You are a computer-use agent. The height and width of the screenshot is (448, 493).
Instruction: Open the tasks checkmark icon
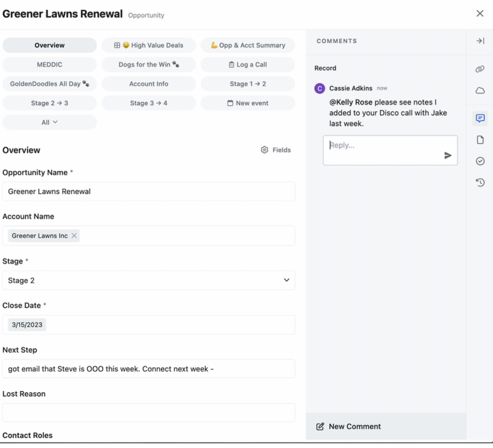[480, 161]
